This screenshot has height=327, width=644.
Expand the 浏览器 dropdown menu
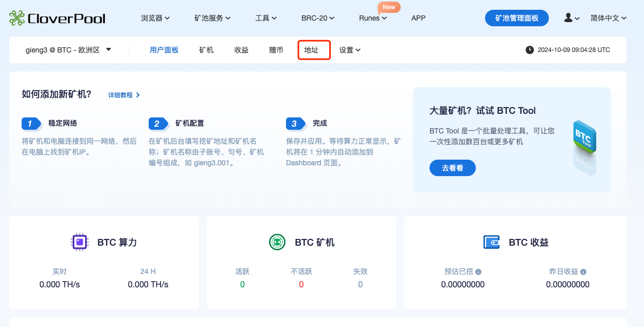coord(155,18)
